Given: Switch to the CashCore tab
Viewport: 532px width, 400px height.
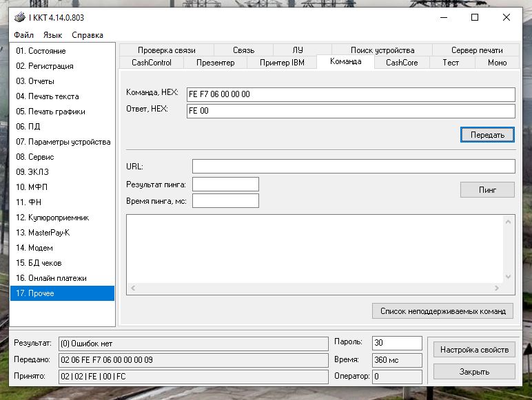Looking at the screenshot, I should [x=402, y=63].
